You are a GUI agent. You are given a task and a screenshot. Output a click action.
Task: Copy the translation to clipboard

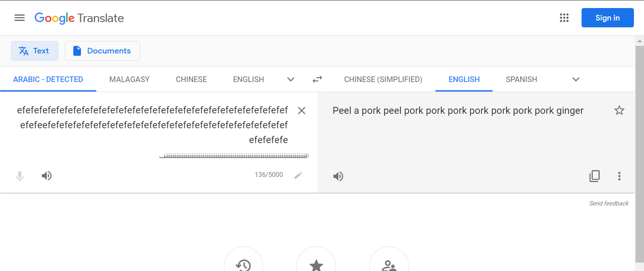point(594,176)
